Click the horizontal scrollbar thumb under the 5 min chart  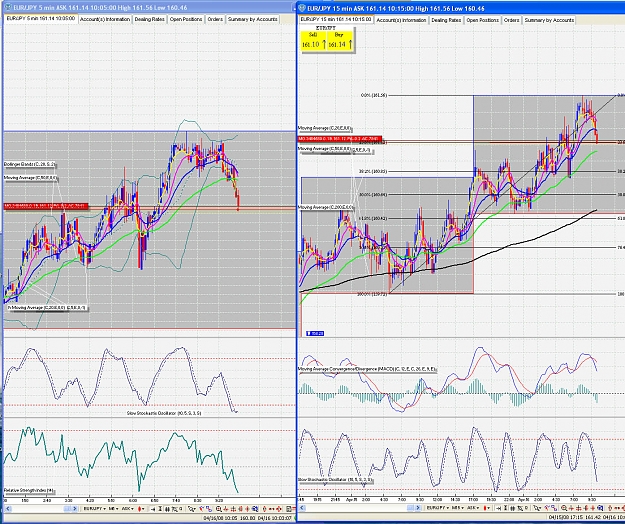pos(67,508)
